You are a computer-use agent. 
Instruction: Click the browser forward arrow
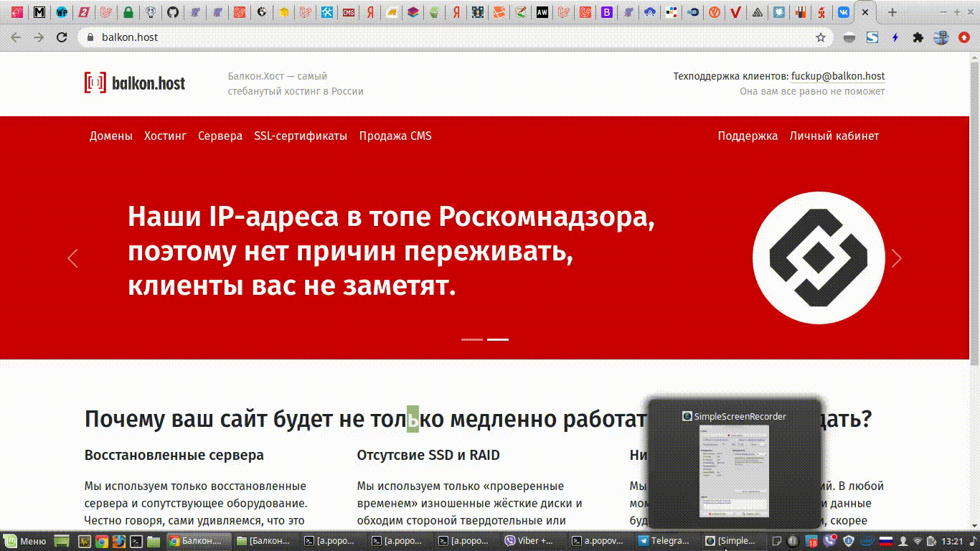click(39, 37)
